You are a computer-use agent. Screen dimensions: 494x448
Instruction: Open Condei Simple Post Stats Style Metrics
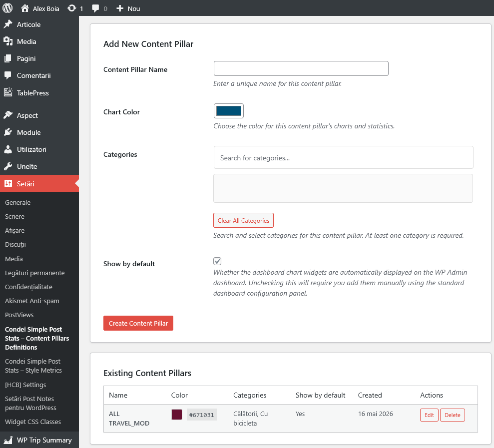tap(33, 366)
